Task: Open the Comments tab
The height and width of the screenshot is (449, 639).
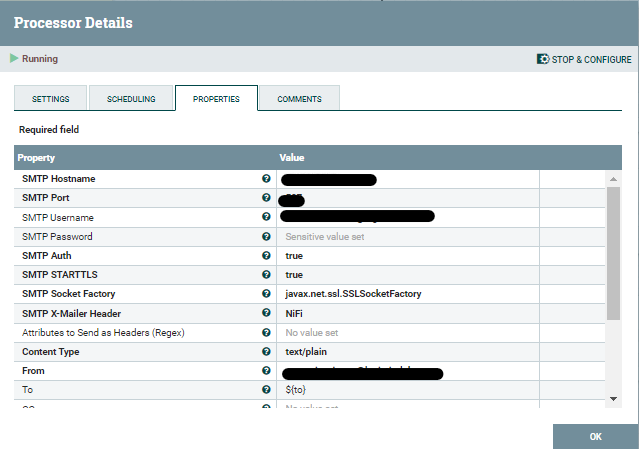Action: tap(299, 99)
